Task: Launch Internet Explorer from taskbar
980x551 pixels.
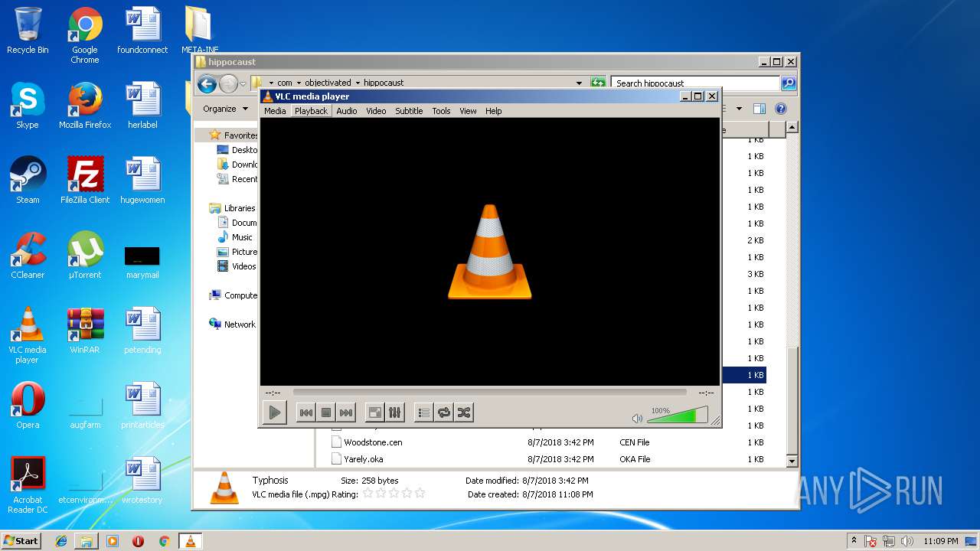Action: click(x=61, y=541)
